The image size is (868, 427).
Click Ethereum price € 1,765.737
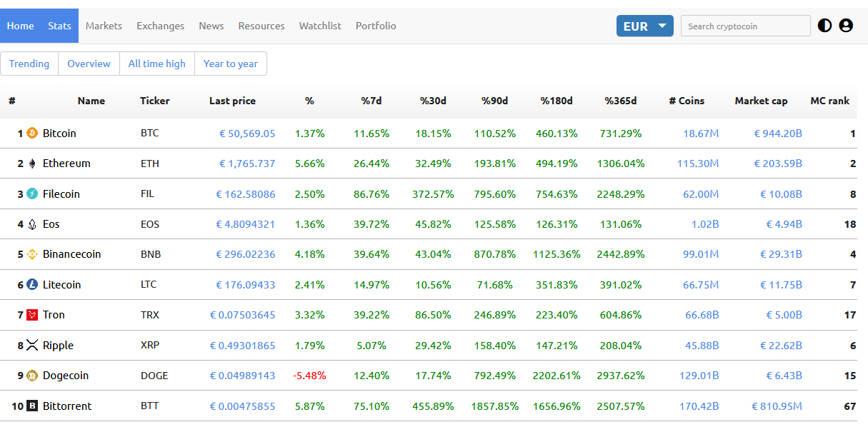[247, 164]
